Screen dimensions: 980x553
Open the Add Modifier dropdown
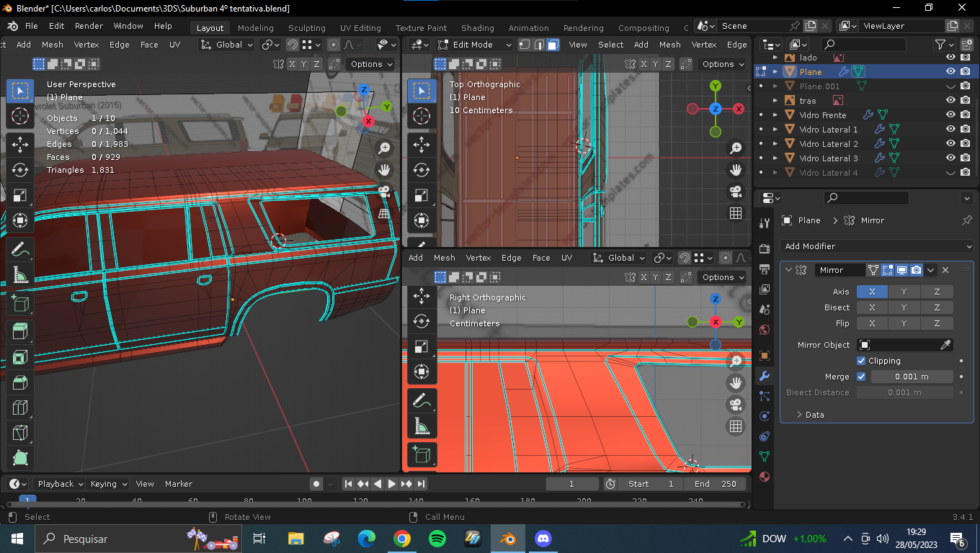click(877, 246)
